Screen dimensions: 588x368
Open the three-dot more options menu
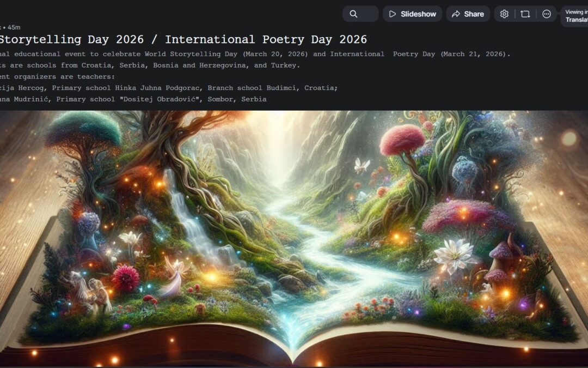[547, 14]
